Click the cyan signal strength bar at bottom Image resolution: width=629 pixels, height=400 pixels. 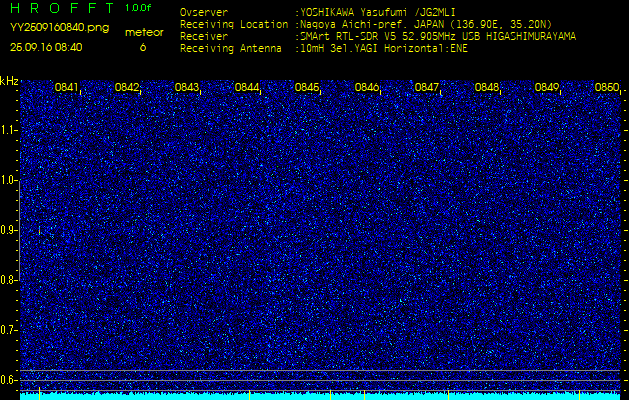tap(320, 396)
